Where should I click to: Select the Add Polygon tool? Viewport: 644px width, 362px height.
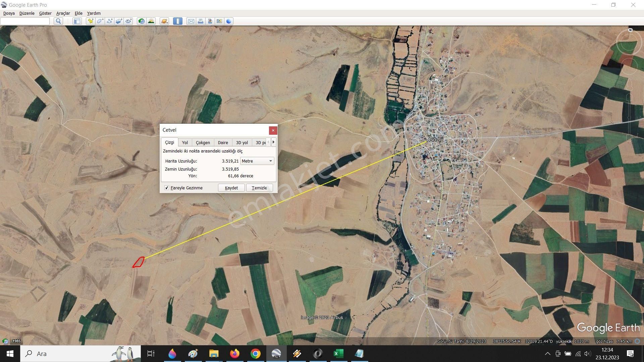tap(100, 21)
